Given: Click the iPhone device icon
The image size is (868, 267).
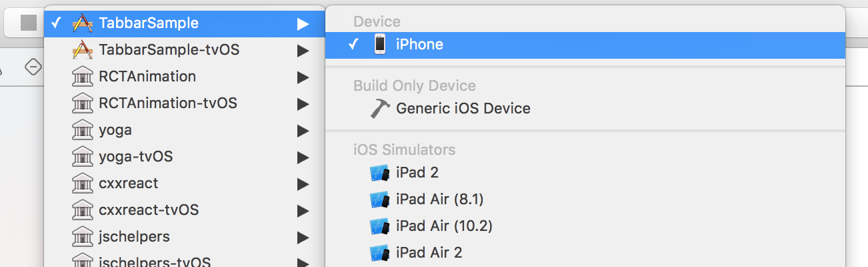Looking at the screenshot, I should (380, 44).
